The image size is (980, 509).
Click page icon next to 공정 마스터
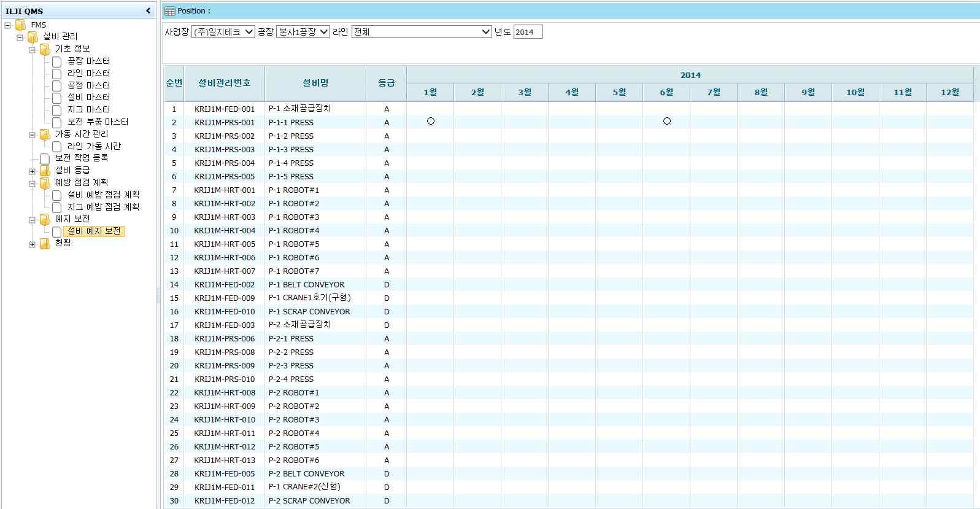point(57,86)
